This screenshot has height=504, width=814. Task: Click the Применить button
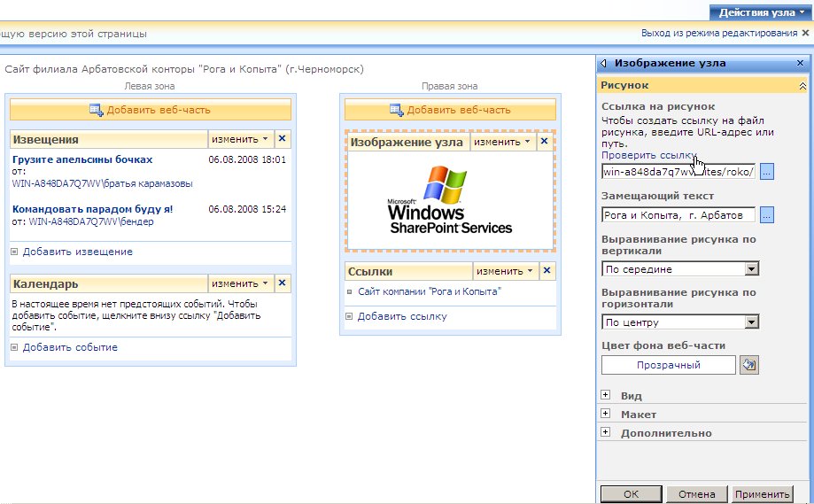click(x=762, y=494)
